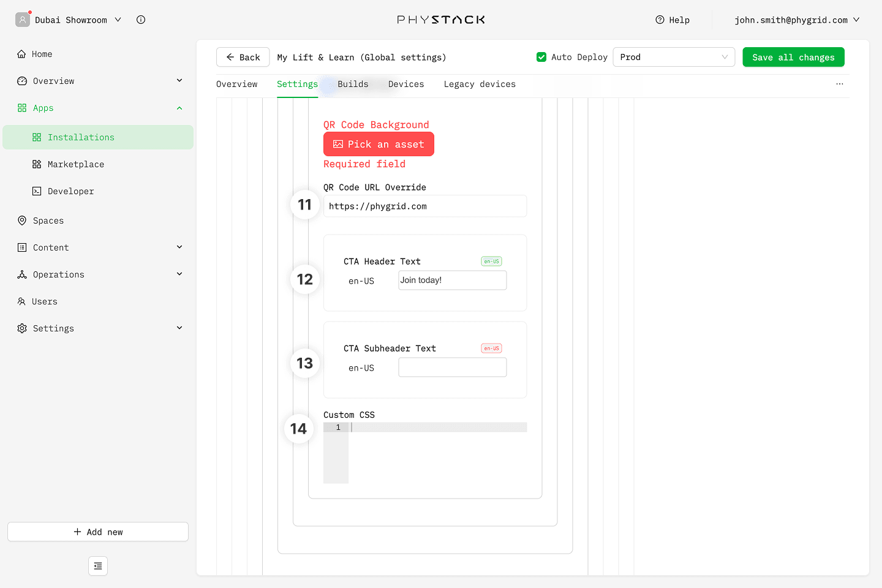Open the Devices tab
The image size is (882, 588).
[x=406, y=84]
